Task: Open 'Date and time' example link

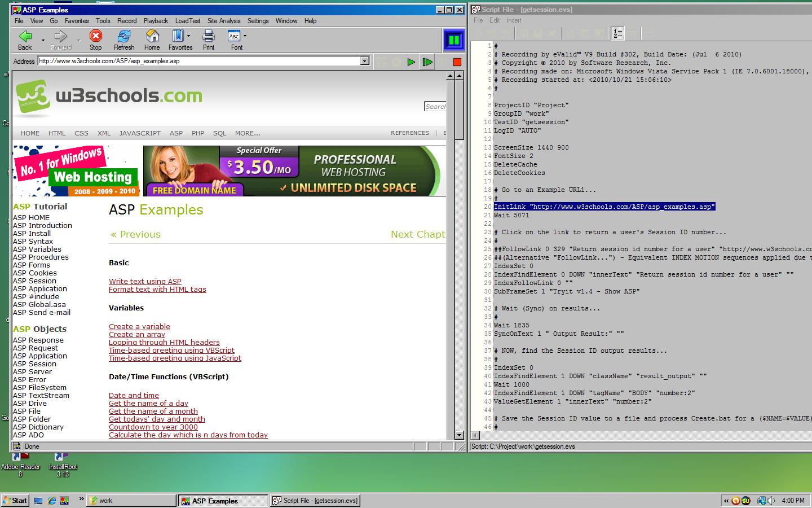Action: [134, 396]
